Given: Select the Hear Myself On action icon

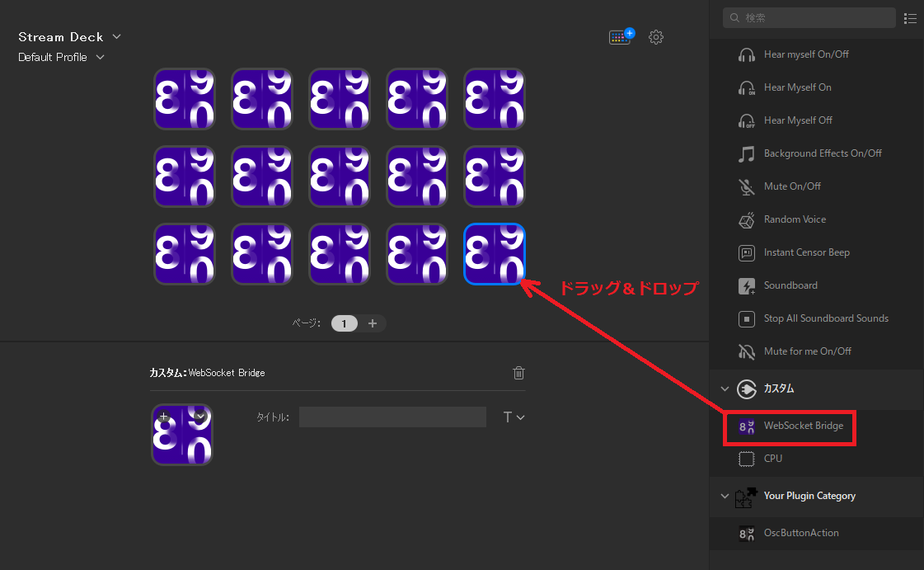Looking at the screenshot, I should pyautogui.click(x=747, y=87).
